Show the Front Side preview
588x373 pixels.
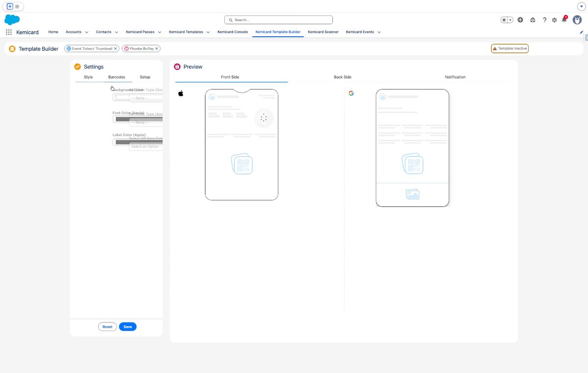tap(230, 77)
